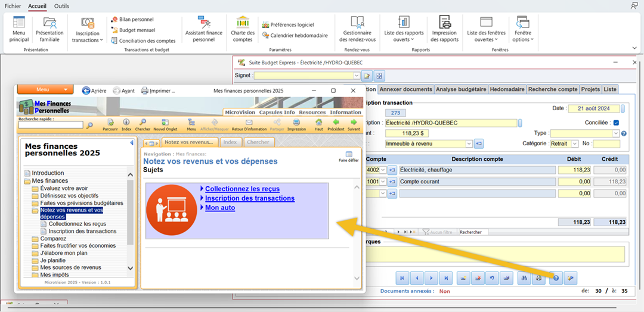Follow the Collectionnez les reçus link
Image resolution: width=644 pixels, height=312 pixels.
tap(242, 189)
